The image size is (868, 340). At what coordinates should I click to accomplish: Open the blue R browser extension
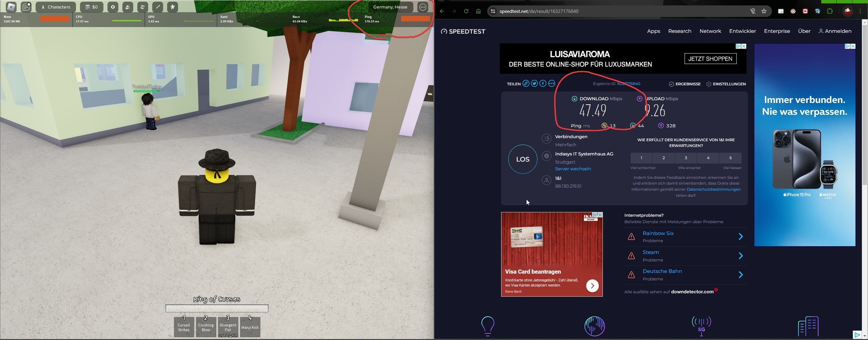click(817, 11)
